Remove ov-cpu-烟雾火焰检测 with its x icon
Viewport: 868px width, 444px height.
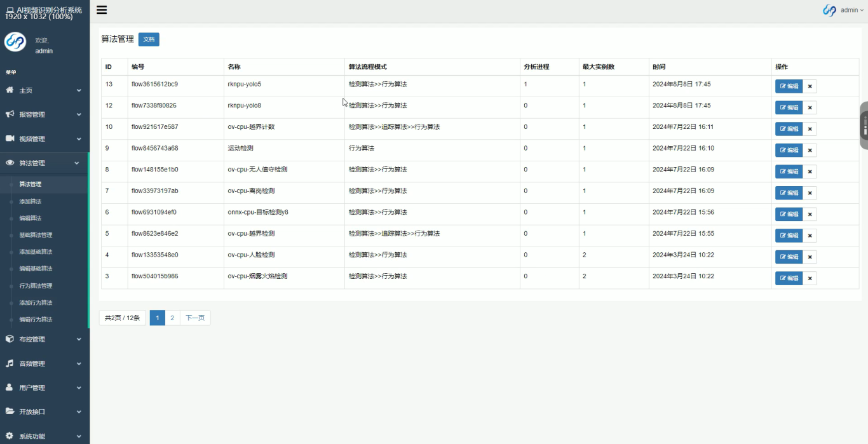[x=810, y=278]
